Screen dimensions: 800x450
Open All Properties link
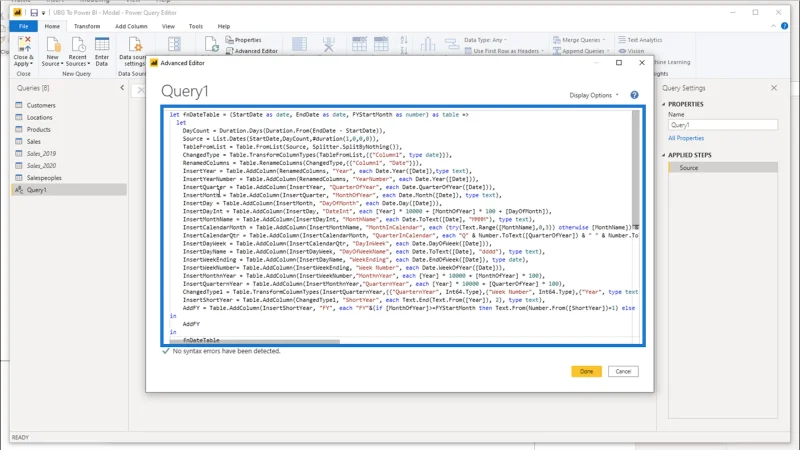point(686,138)
